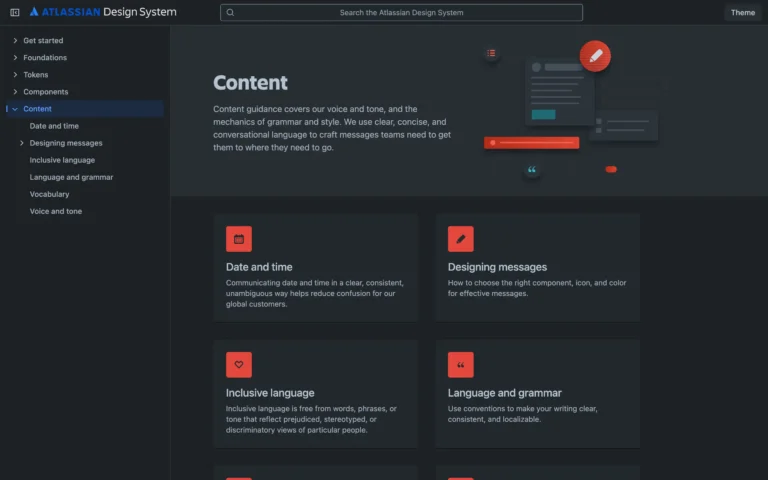
Task: Click the red quotation mark icon
Action: (461, 365)
